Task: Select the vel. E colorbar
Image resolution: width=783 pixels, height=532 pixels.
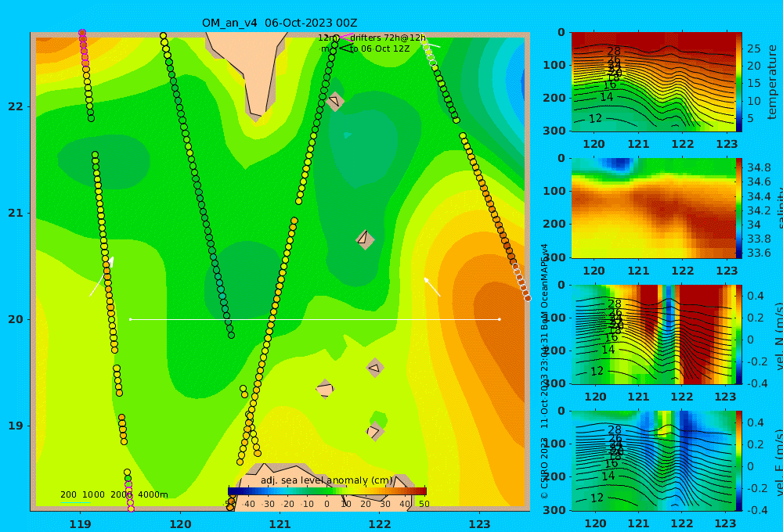Action: pyautogui.click(x=739, y=461)
